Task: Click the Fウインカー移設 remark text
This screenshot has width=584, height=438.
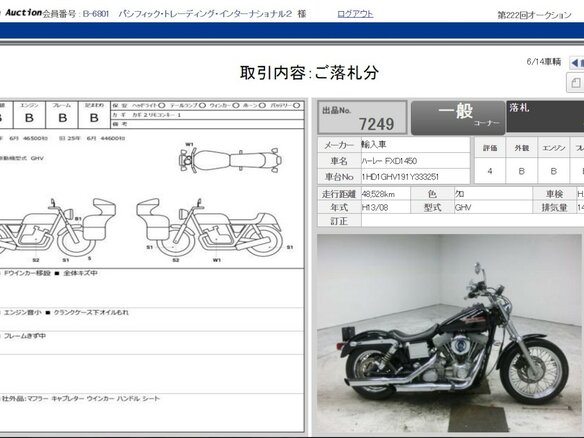Action: click(x=27, y=273)
